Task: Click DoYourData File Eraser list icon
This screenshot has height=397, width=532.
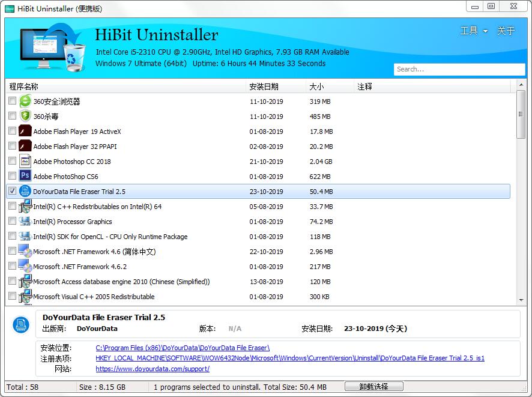Action: pos(25,191)
